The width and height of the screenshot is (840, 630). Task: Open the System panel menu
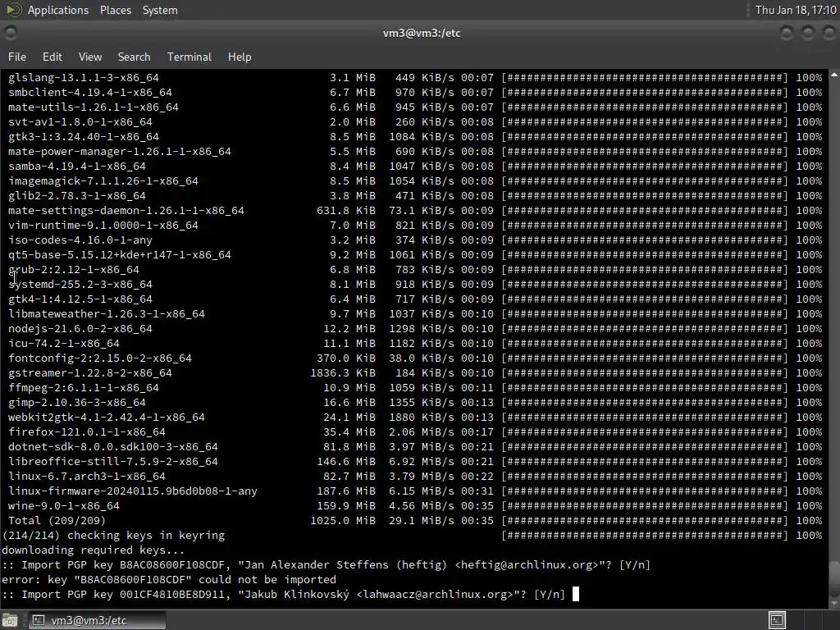point(160,10)
